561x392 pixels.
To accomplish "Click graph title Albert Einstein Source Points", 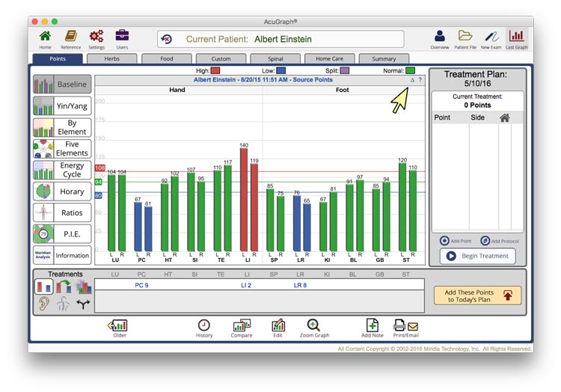I will click(263, 80).
